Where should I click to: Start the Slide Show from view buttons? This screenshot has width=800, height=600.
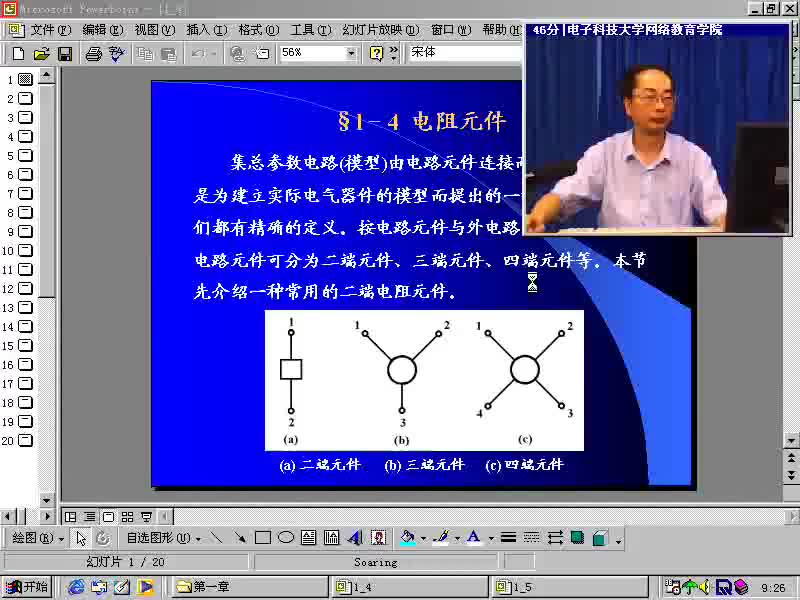click(146, 517)
